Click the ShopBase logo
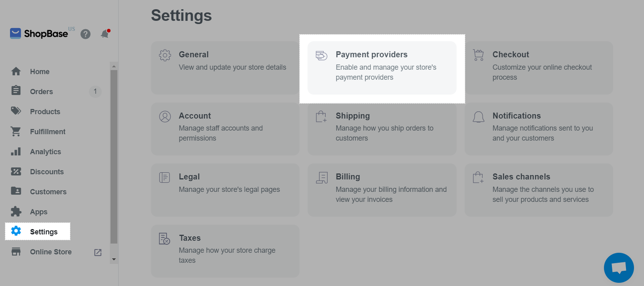 tap(39, 33)
